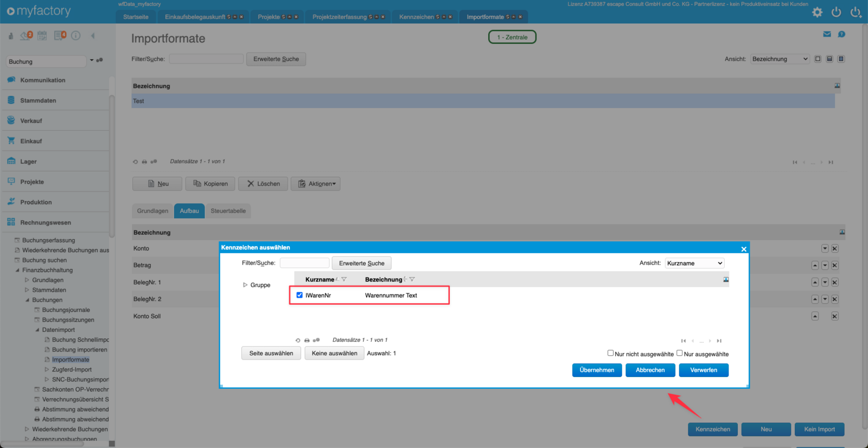Open Buchungsjournale tree item
Screen dimensions: 868x448
click(66, 310)
